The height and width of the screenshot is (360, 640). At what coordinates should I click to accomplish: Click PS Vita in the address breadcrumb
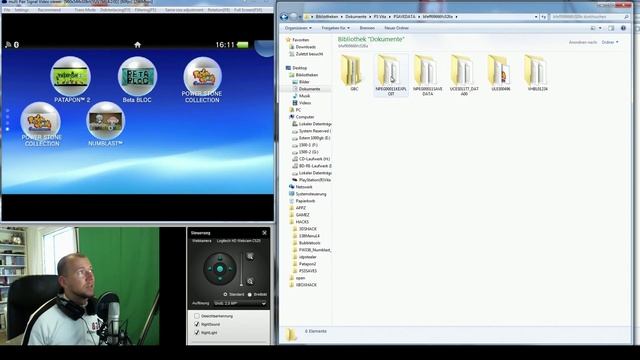coord(380,17)
